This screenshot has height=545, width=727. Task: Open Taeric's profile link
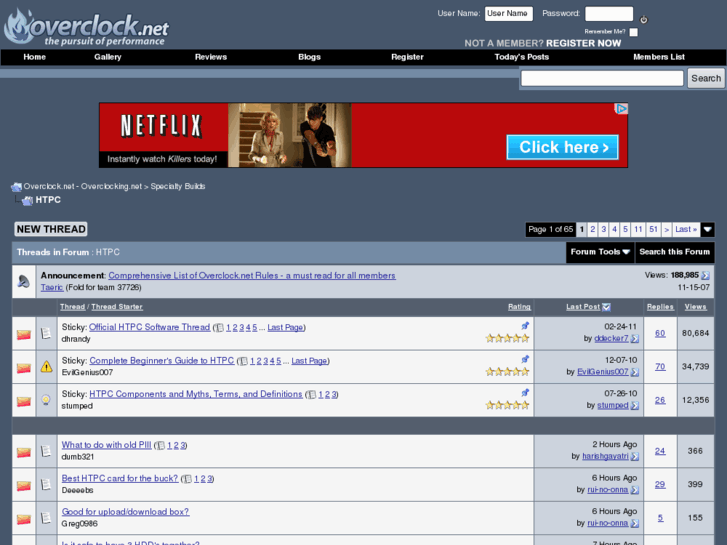[x=52, y=288]
